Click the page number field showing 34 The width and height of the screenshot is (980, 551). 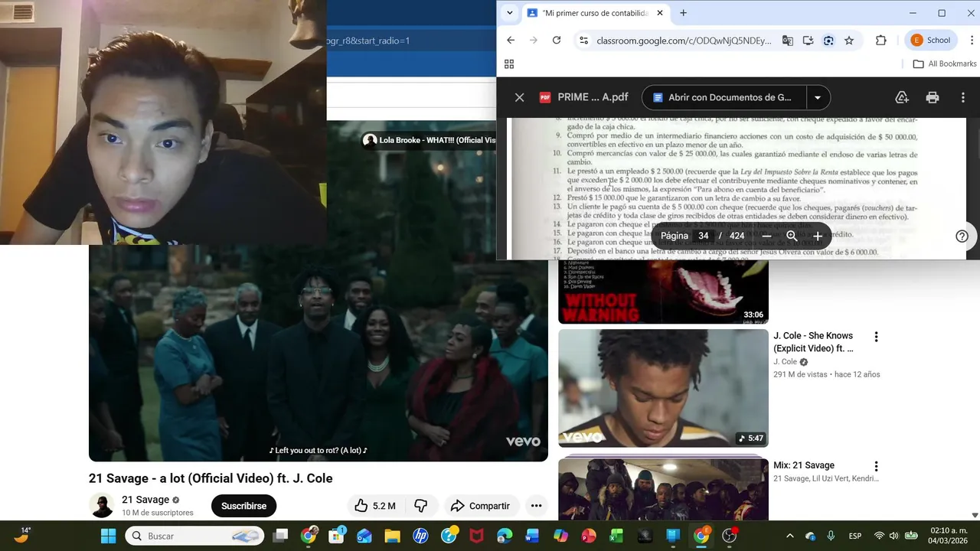click(x=703, y=236)
